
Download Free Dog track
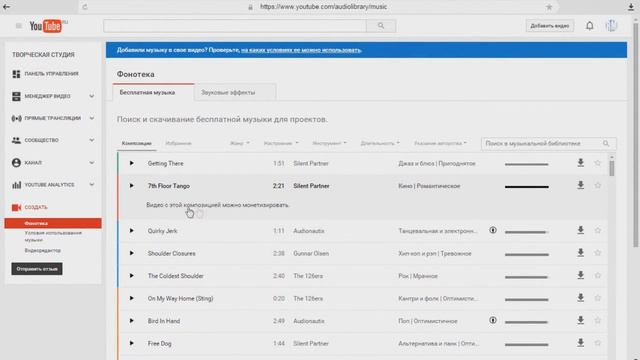click(580, 343)
